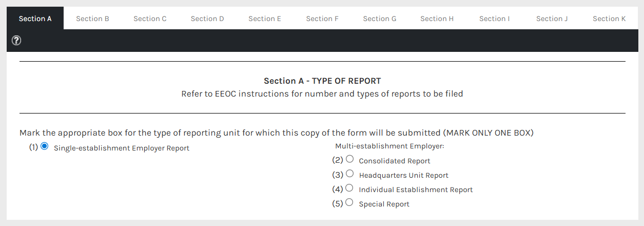Pick the Individual Establishment Report option
Image resolution: width=644 pixels, height=226 pixels.
[x=350, y=188]
